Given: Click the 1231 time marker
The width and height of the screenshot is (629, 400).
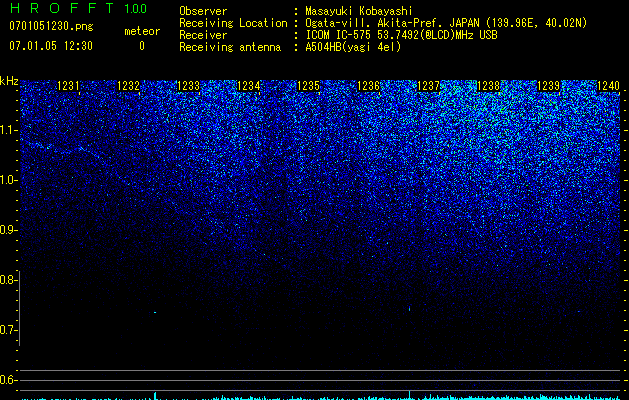Looking at the screenshot, I should pos(69,85).
